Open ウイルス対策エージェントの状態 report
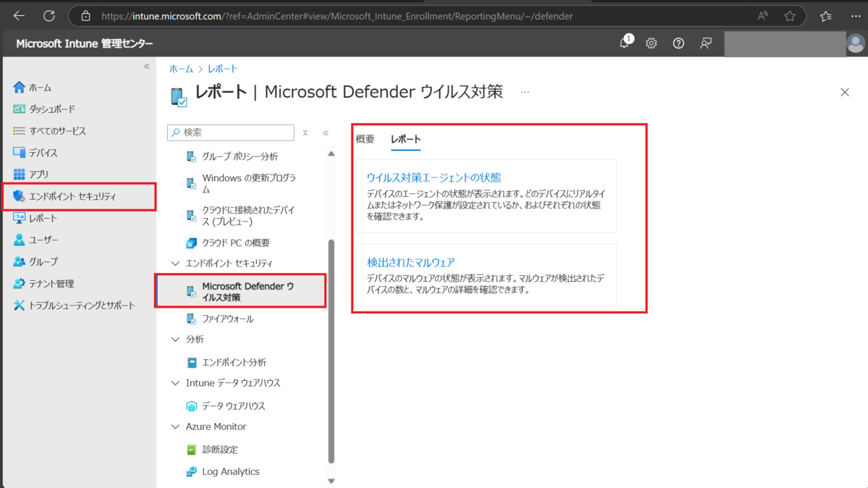This screenshot has width=868, height=488. coord(434,177)
